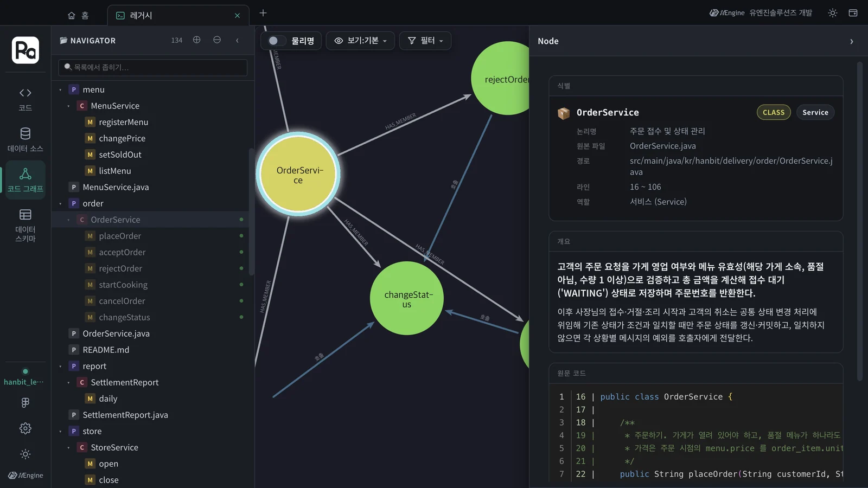Collapse the MenuService class node

point(68,106)
